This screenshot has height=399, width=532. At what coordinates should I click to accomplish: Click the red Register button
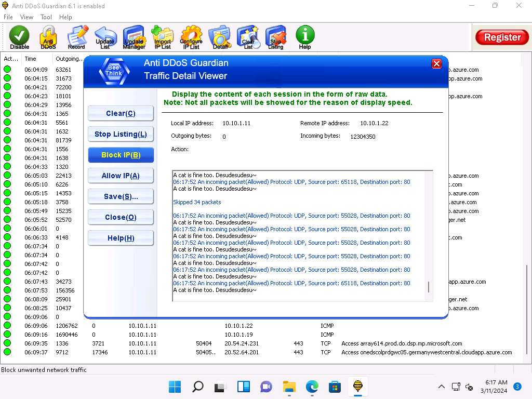502,37
